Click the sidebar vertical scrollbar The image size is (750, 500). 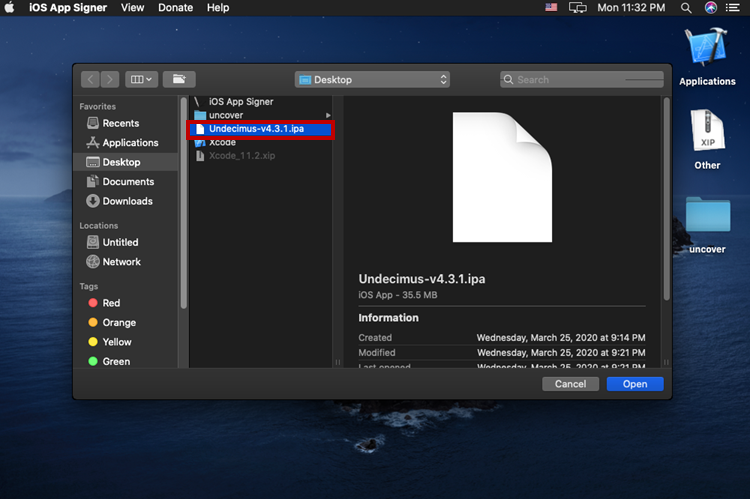coord(183,203)
